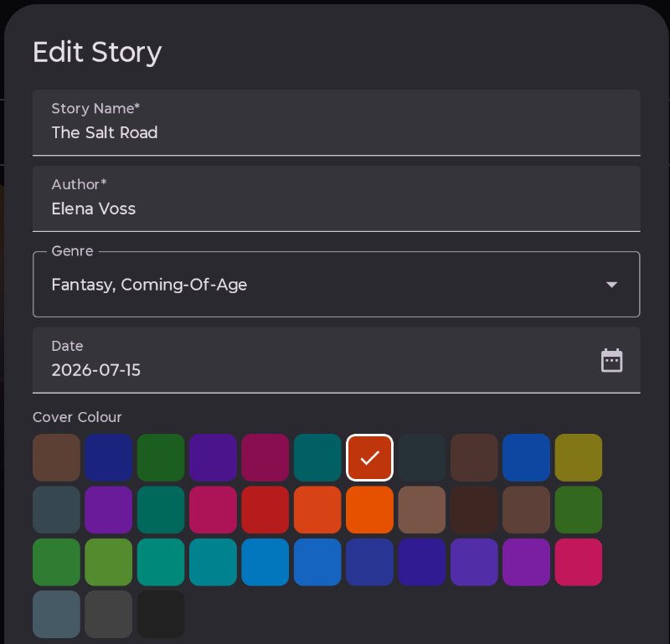The image size is (670, 644).
Task: Choose the olive yellow cover colour
Action: tap(578, 458)
